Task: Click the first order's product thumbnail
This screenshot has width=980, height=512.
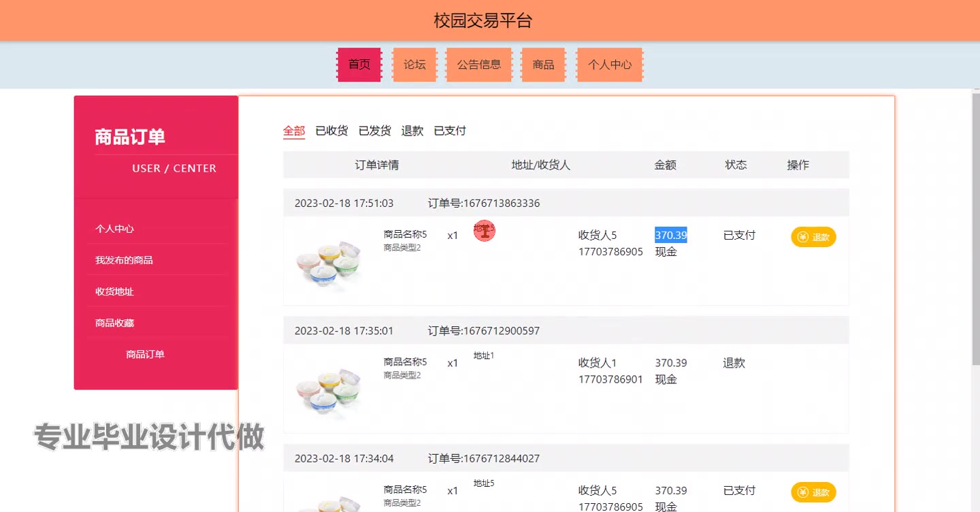Action: [329, 262]
